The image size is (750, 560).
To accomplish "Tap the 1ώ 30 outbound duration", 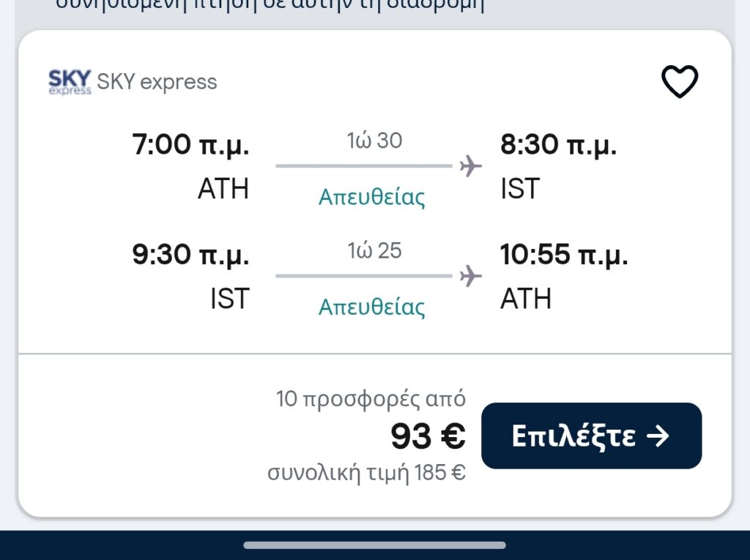I will [374, 141].
